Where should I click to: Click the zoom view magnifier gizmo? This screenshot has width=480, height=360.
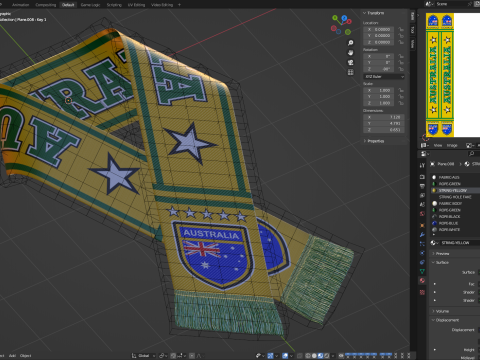pos(350,43)
